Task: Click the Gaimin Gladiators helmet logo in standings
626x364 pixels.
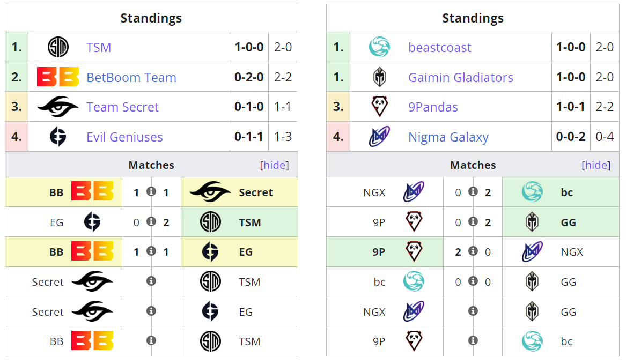Action: 379,77
